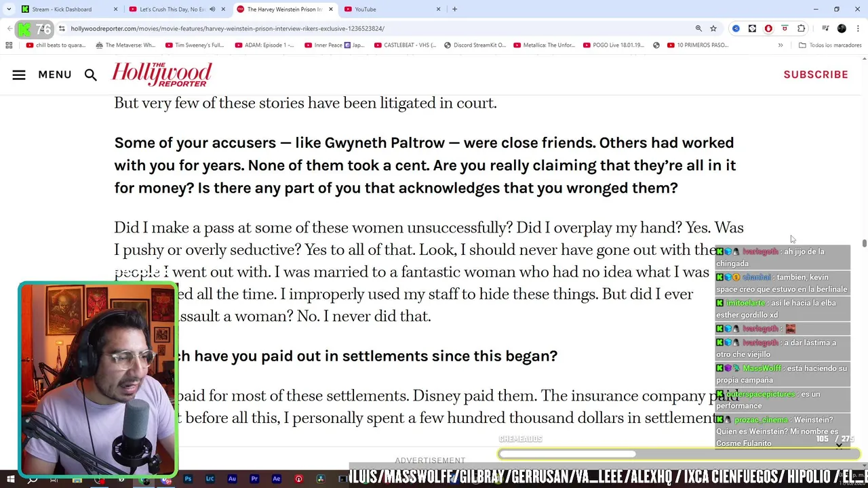
Task: Open the media controls music-note icon
Action: pos(825,28)
